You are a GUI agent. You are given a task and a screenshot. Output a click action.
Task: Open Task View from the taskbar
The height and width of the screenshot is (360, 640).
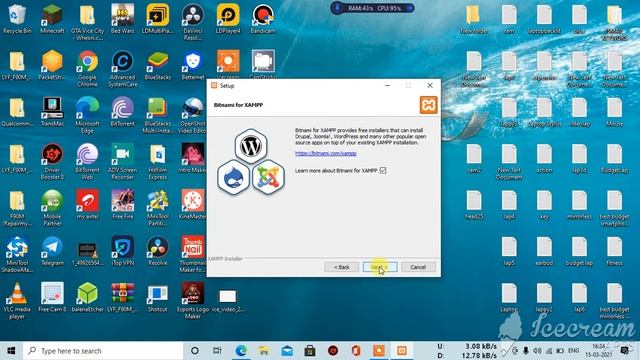pos(217,351)
